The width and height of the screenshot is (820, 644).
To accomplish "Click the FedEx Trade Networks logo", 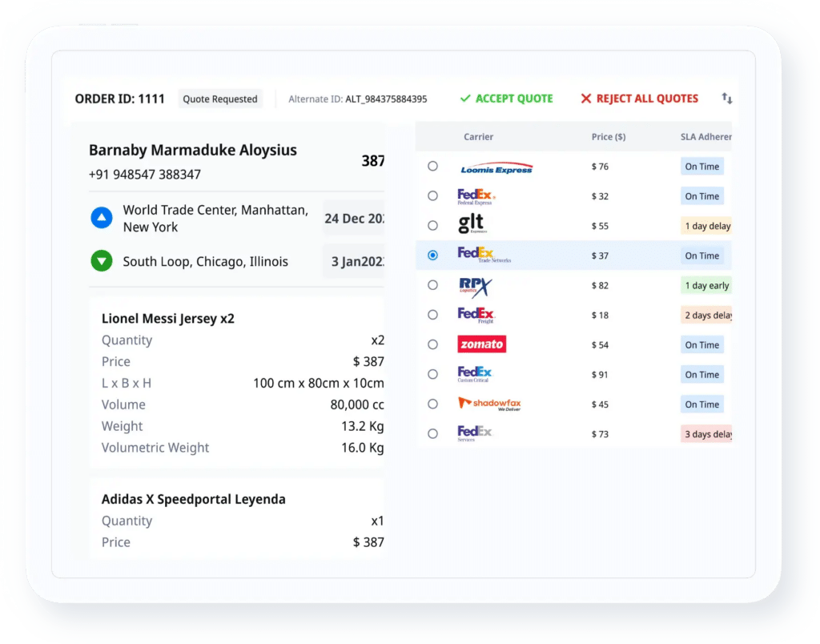I will tap(484, 255).
